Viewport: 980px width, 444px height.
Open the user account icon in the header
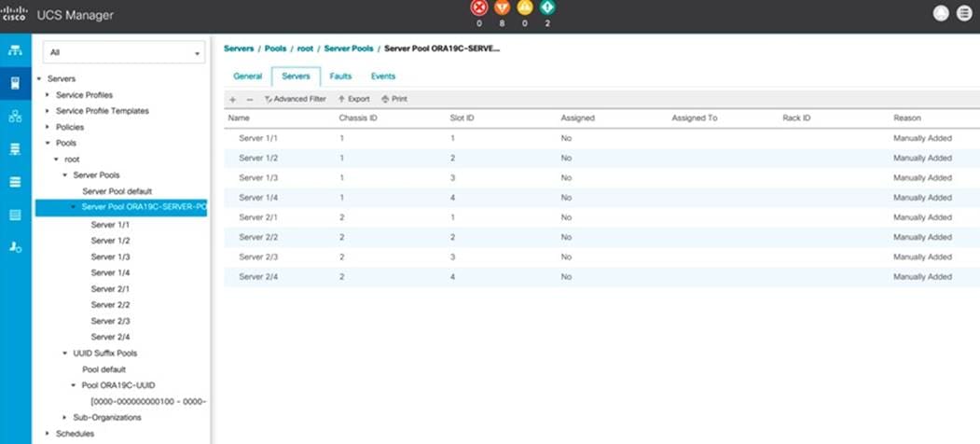click(x=941, y=14)
